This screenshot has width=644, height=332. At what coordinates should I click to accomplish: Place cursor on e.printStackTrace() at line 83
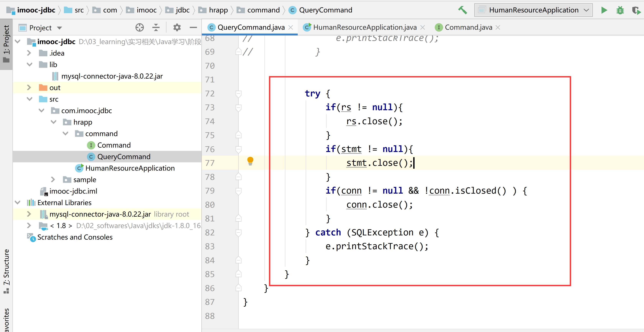[377, 246]
